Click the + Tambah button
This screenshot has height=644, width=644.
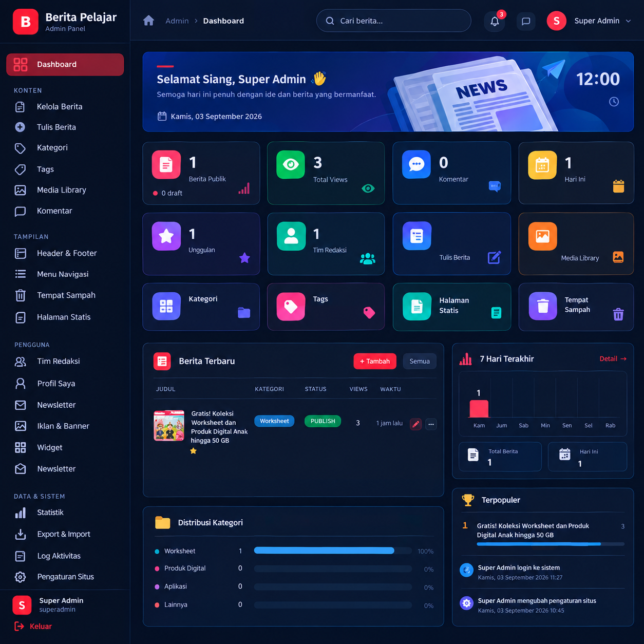[375, 361]
